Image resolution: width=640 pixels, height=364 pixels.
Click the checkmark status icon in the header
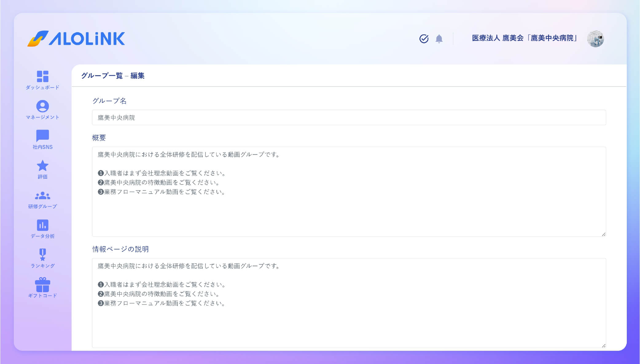tap(424, 39)
